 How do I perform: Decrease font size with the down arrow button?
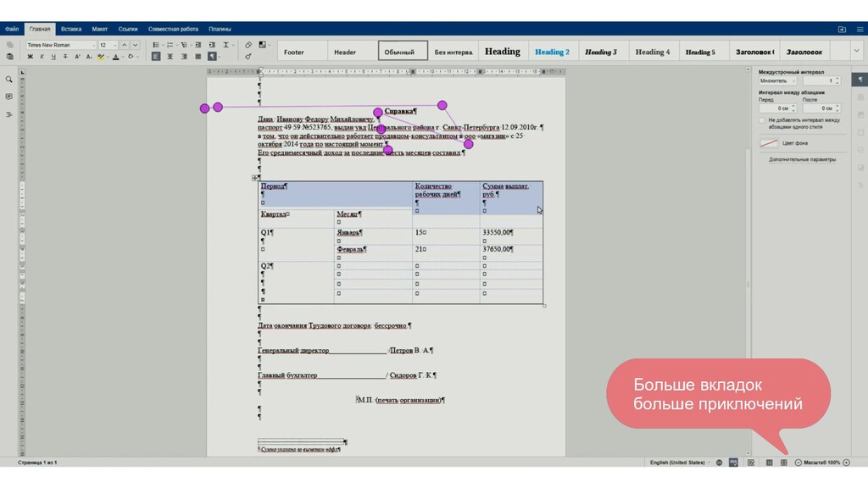pos(135,45)
